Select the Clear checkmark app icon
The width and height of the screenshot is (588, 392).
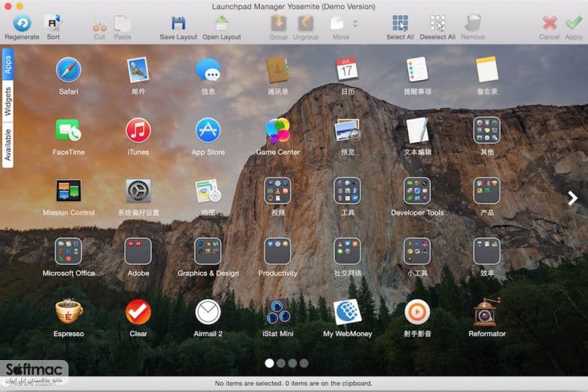(138, 311)
